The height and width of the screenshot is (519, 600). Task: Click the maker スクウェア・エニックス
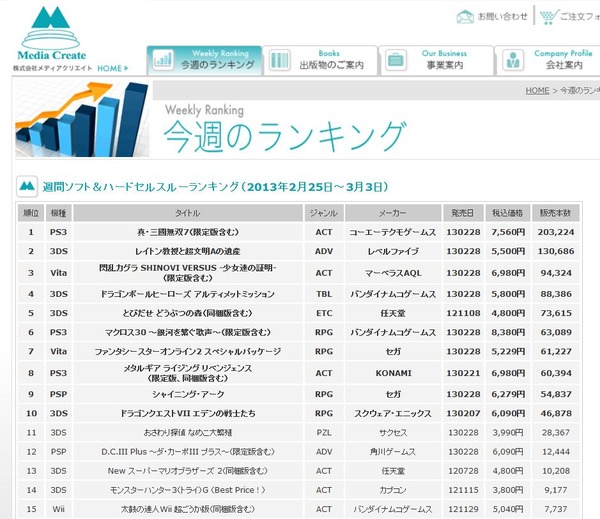pyautogui.click(x=393, y=413)
